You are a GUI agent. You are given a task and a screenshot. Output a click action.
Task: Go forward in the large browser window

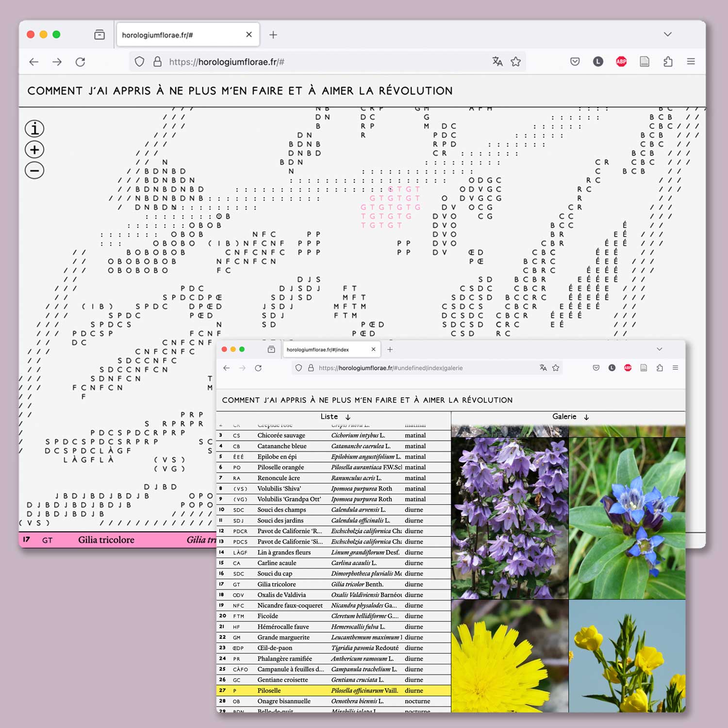57,62
